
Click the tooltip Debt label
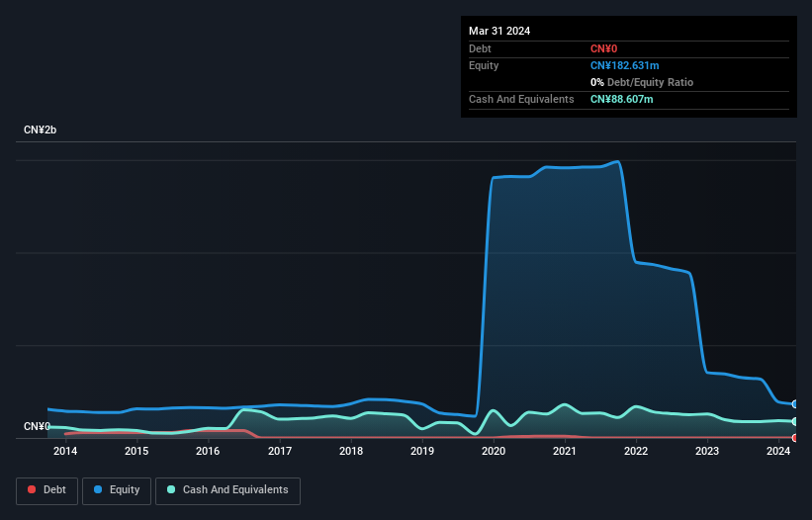(x=480, y=48)
